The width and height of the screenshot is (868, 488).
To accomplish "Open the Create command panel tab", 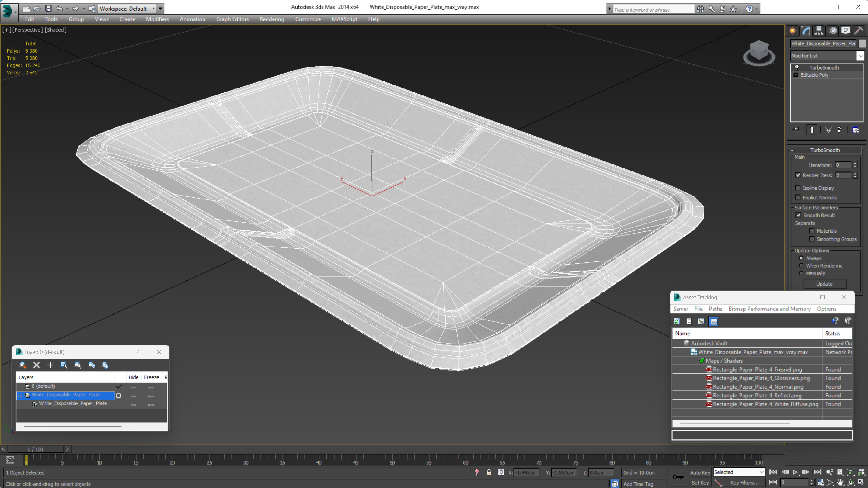I will (x=792, y=31).
